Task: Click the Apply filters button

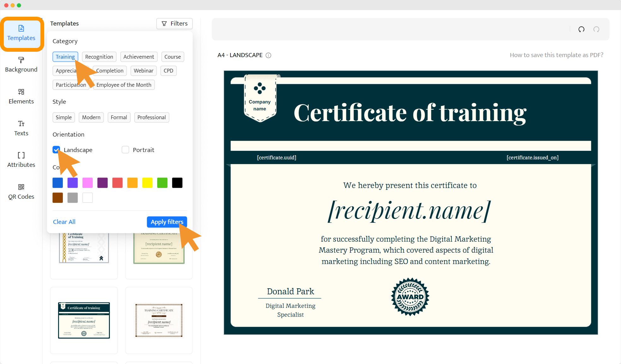Action: (x=167, y=222)
